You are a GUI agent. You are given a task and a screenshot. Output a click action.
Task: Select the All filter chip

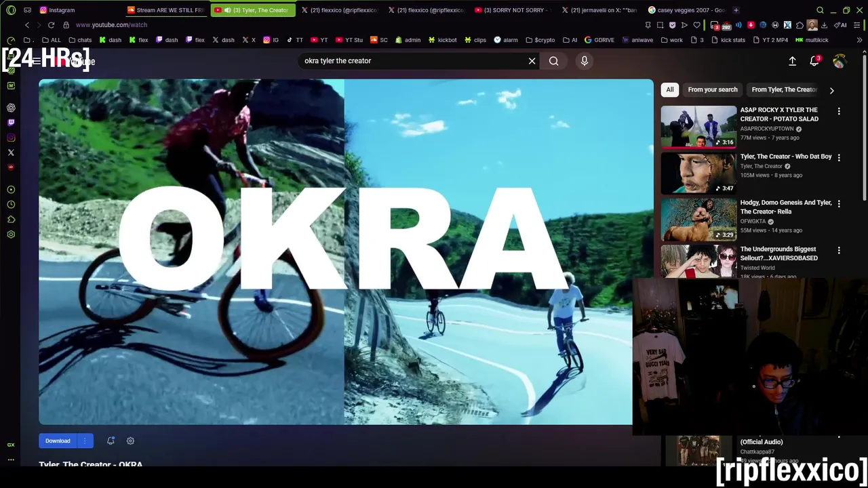point(670,89)
